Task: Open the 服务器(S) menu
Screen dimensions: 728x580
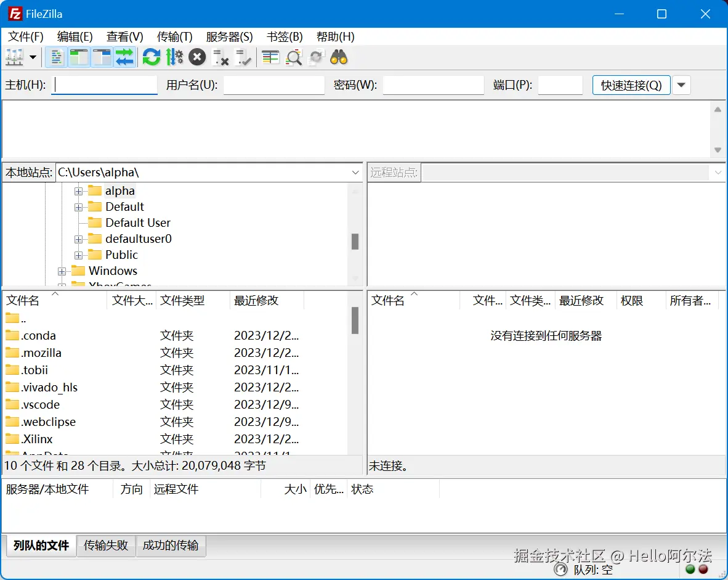Action: pos(229,37)
